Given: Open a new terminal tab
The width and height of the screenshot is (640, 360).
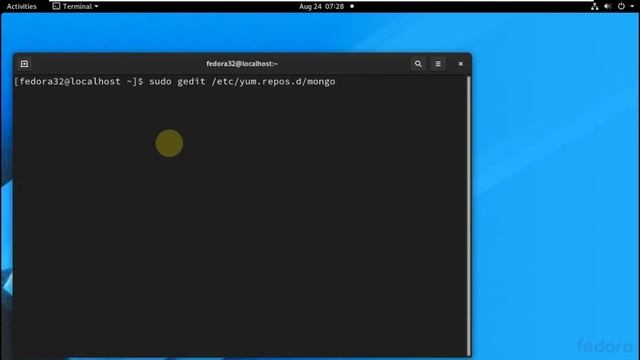Looking at the screenshot, I should click(x=24, y=64).
